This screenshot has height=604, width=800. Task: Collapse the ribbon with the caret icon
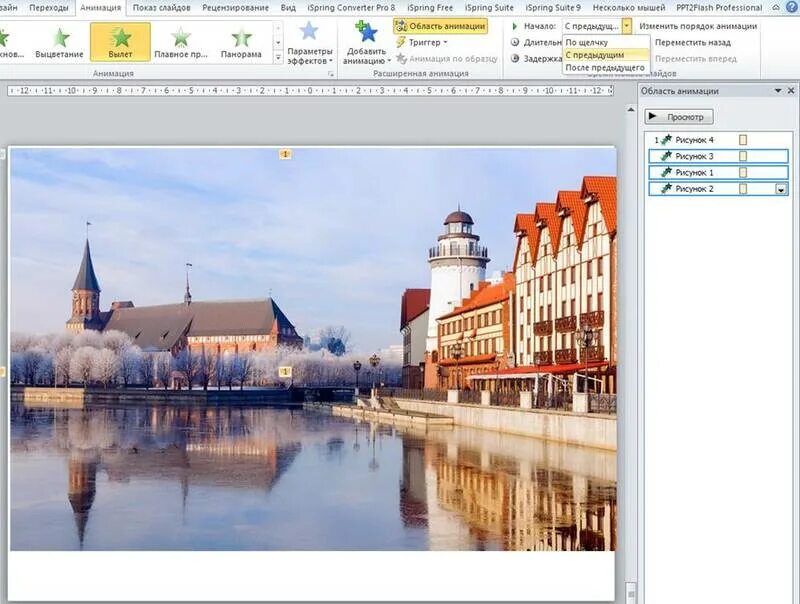click(x=775, y=7)
